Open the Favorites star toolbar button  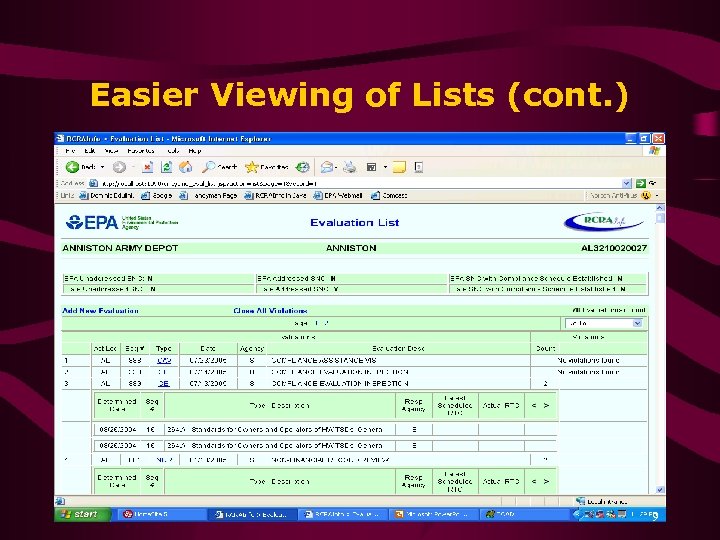[x=267, y=167]
